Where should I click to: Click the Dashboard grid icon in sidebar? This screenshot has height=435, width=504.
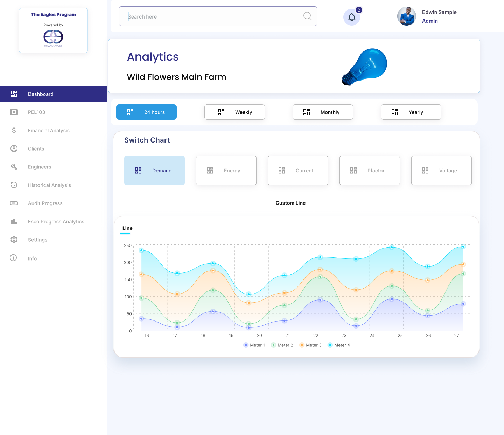[14, 94]
